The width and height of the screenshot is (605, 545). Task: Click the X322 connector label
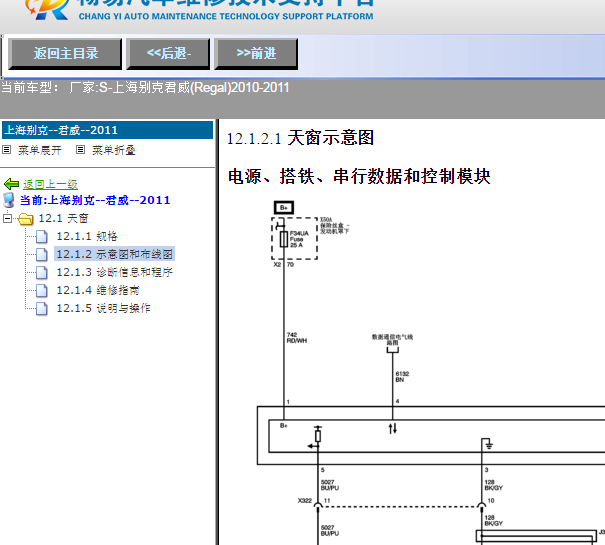click(304, 501)
